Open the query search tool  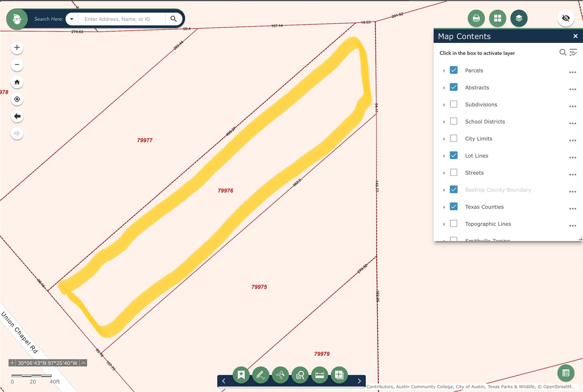click(300, 375)
